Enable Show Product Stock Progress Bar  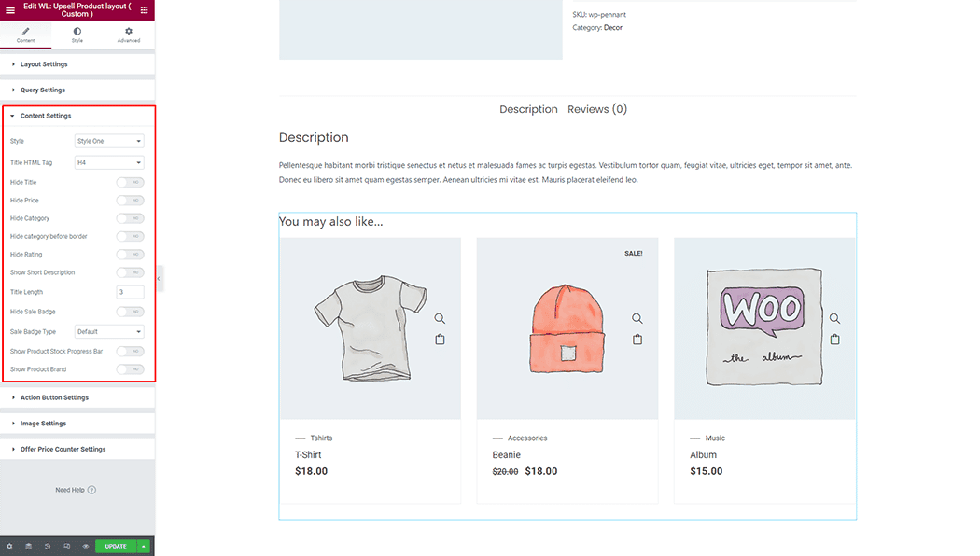(x=130, y=351)
